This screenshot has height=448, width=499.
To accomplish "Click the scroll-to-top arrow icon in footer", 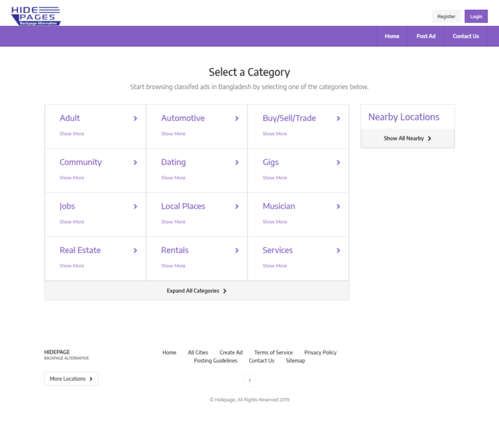I will click(x=249, y=381).
